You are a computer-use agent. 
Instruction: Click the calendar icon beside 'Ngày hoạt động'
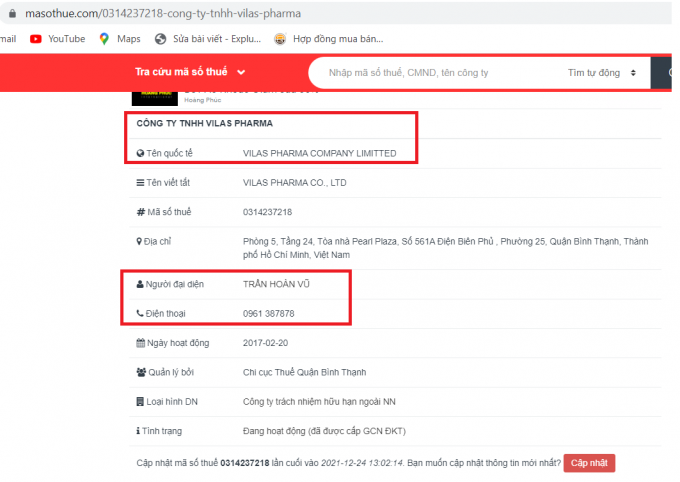tap(141, 343)
